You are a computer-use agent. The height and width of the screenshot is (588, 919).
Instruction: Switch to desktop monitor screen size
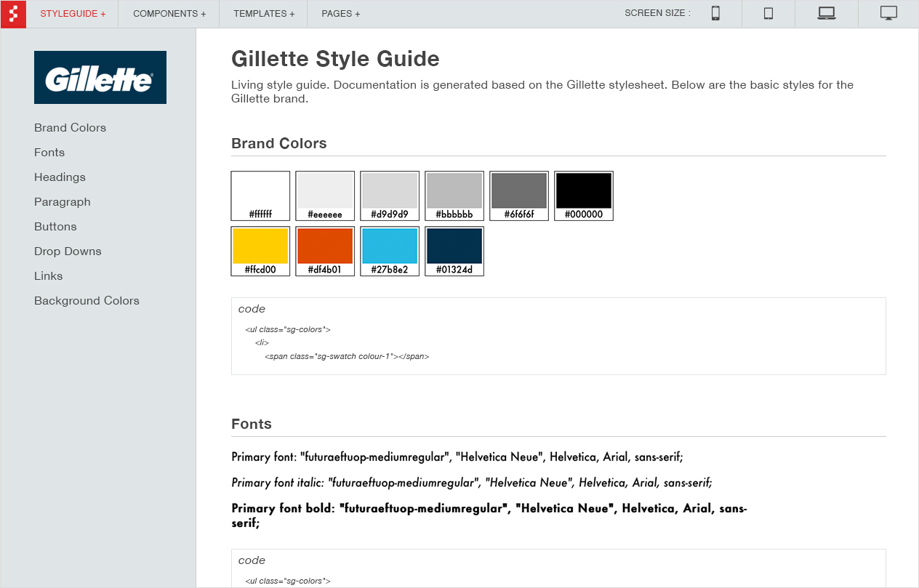pyautogui.click(x=888, y=14)
